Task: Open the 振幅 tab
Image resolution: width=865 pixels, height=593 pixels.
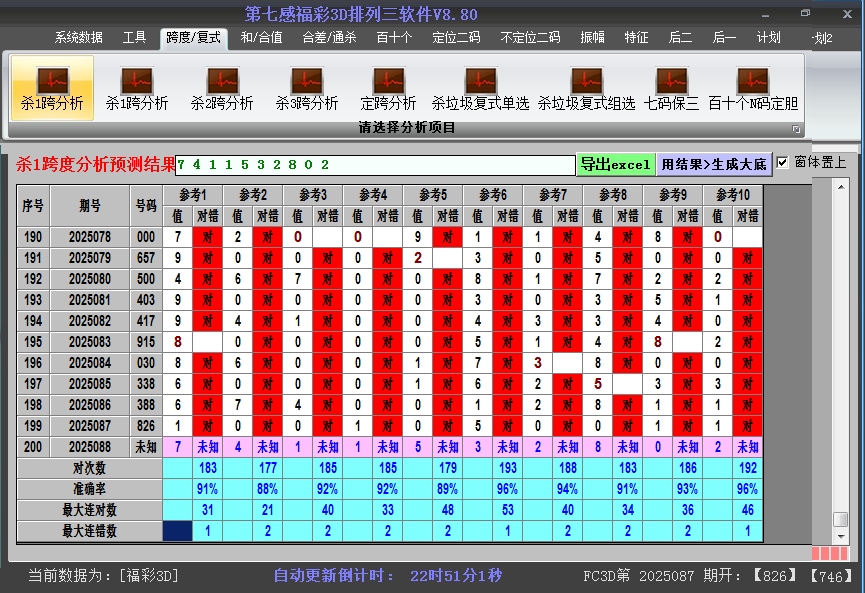Action: click(592, 38)
